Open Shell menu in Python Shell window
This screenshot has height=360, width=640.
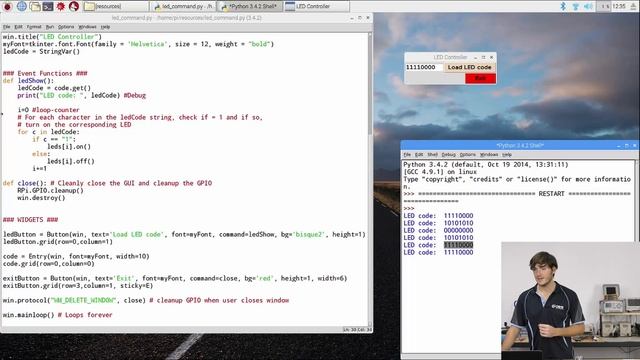[432, 155]
